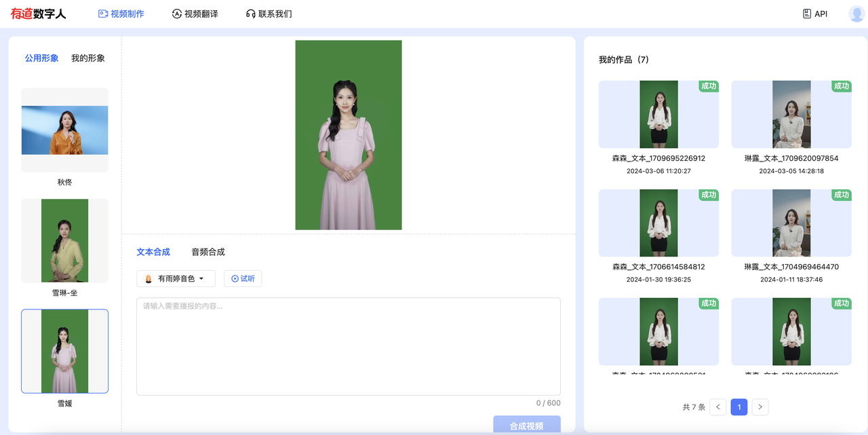Choose the 秋佟 avatar thumbnail
The height and width of the screenshot is (435, 868).
coord(64,130)
